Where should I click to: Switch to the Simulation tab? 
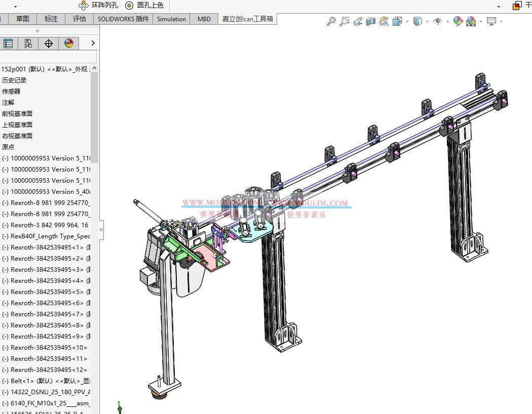click(171, 19)
